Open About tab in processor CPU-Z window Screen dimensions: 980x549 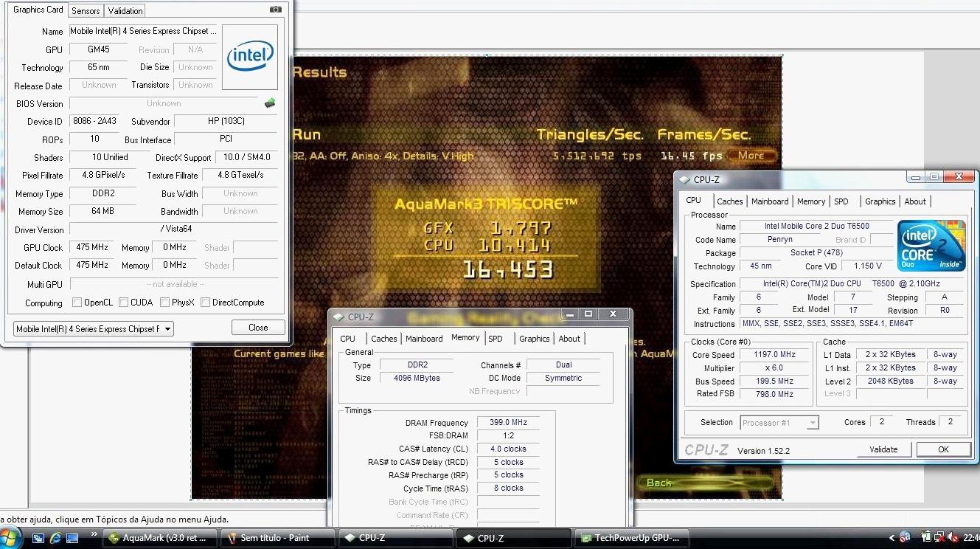pyautogui.click(x=915, y=201)
